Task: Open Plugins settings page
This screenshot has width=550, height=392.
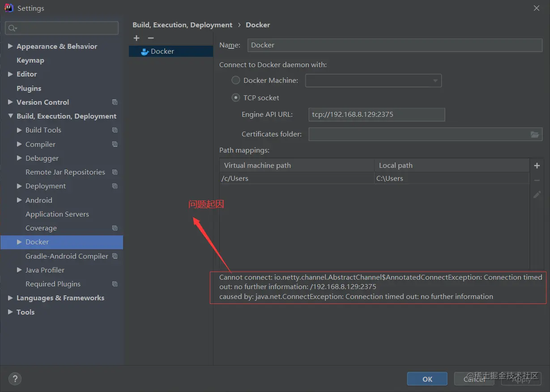Action: pyautogui.click(x=29, y=88)
